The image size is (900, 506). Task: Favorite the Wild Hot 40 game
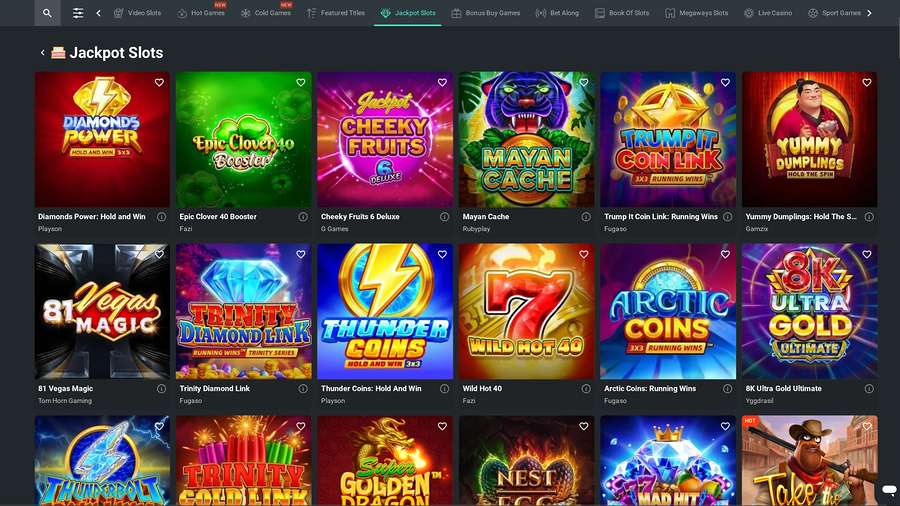584,254
